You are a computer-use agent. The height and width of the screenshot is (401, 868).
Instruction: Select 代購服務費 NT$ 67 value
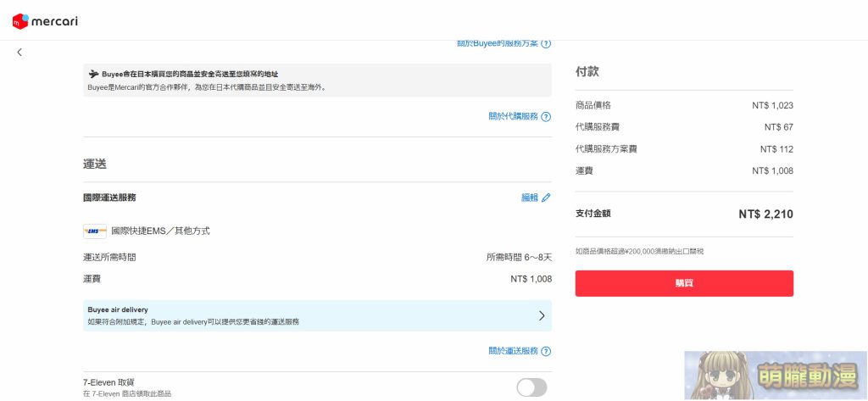tap(778, 127)
